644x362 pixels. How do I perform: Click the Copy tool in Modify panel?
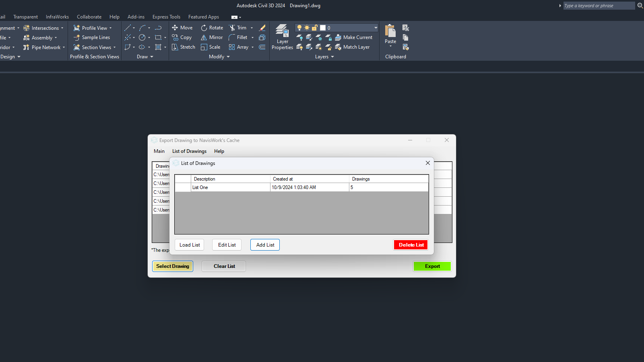(x=182, y=37)
